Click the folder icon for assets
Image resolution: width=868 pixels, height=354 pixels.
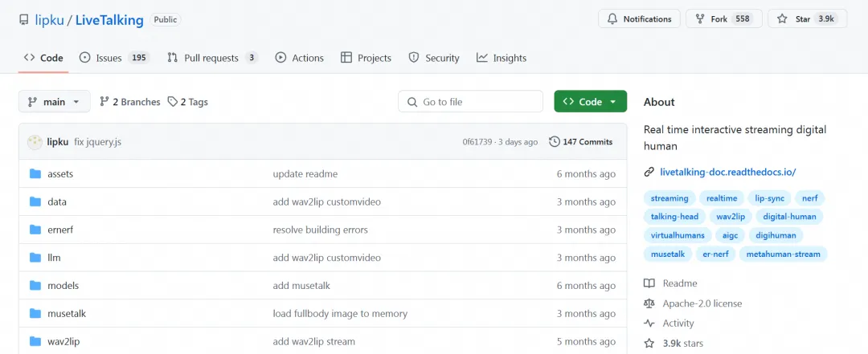35,173
